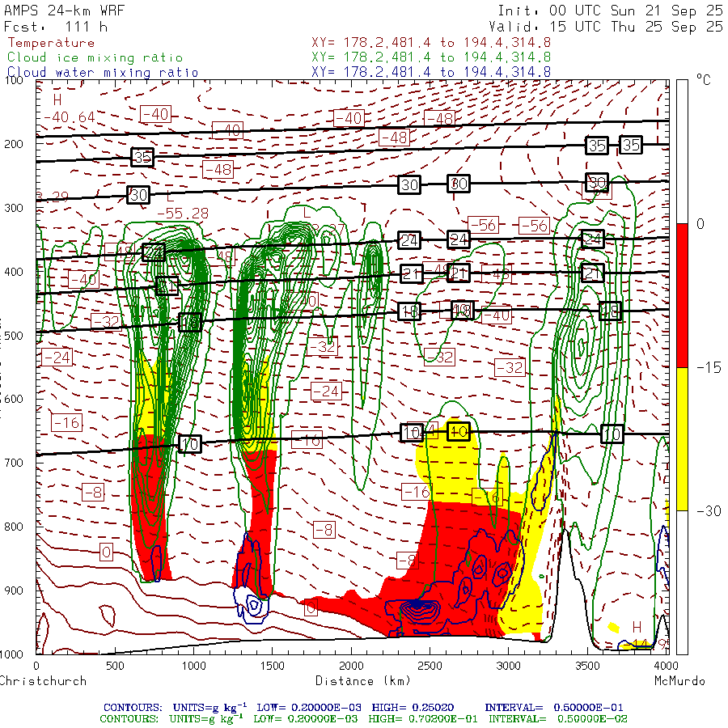Click the yellow segment of the temperature colorbar

click(682, 439)
